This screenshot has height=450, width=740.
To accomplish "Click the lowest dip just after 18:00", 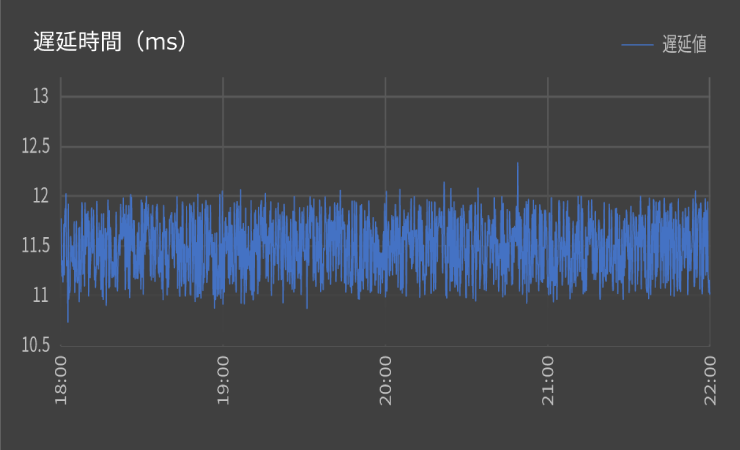I will pos(68,320).
